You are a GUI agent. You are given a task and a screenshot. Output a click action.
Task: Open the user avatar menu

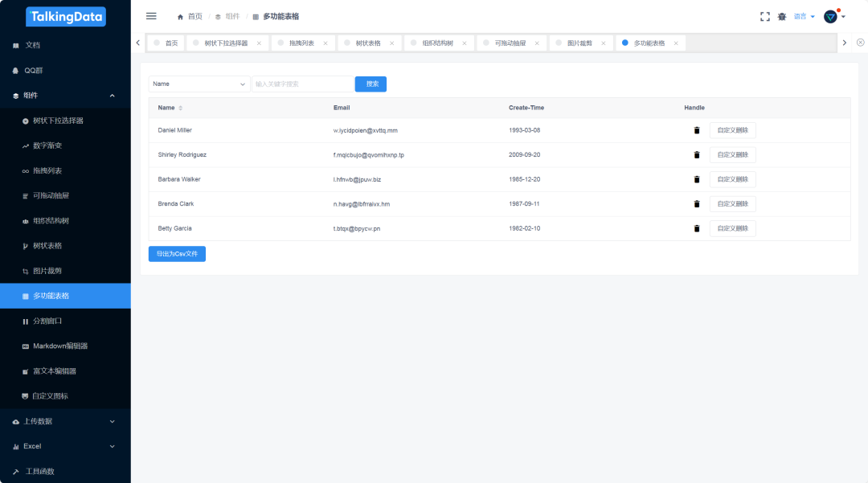tap(834, 17)
